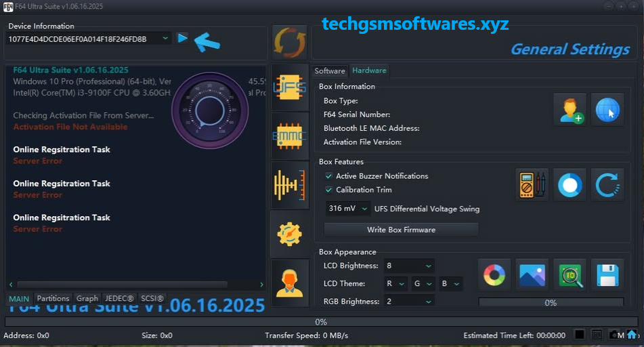The width and height of the screenshot is (644, 347).
Task: Click the log scroll left arrow
Action: point(11,285)
